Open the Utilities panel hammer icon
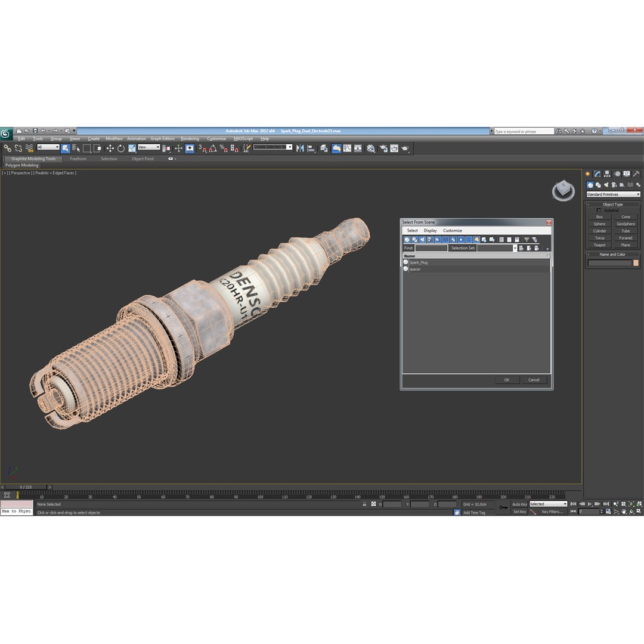The width and height of the screenshot is (644, 644). click(x=636, y=174)
